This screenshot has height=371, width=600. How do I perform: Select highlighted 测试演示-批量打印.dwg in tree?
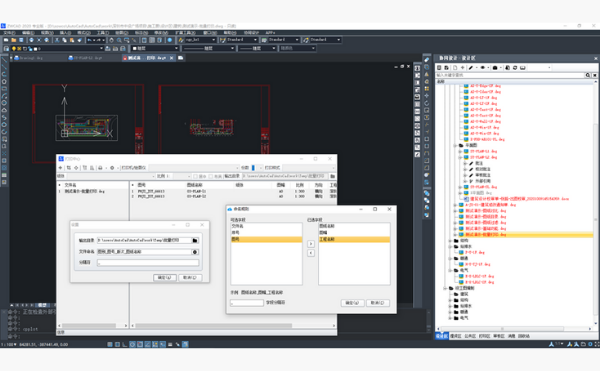point(486,234)
